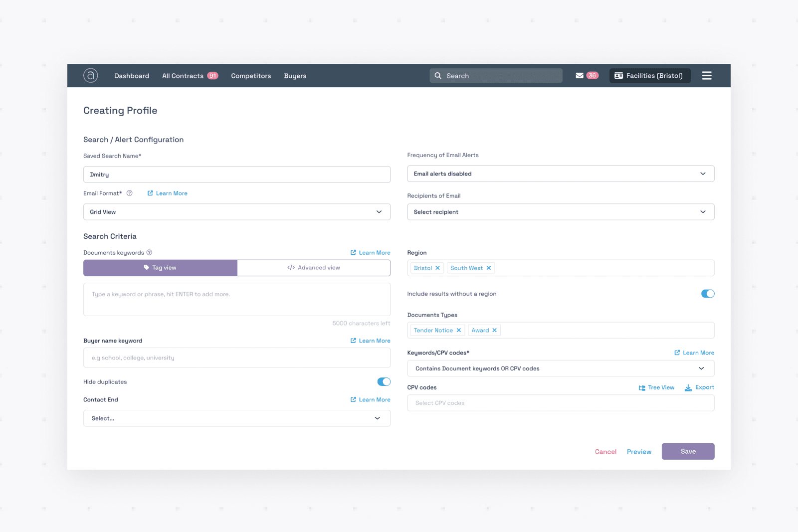
Task: Click the 91 badge on All Contracts
Action: [x=213, y=76]
